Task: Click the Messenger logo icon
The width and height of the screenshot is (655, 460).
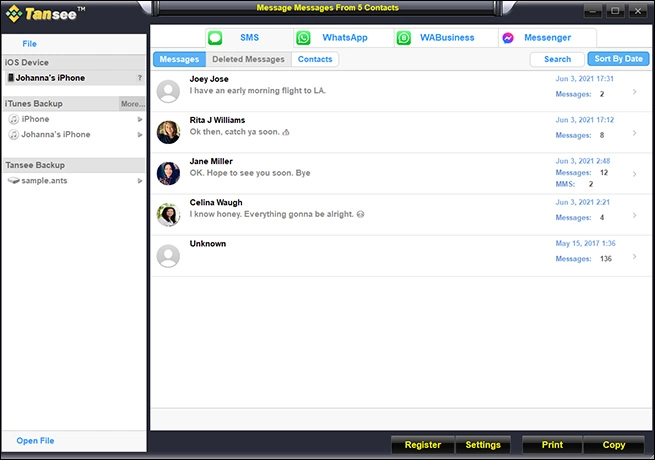Action: click(x=509, y=38)
